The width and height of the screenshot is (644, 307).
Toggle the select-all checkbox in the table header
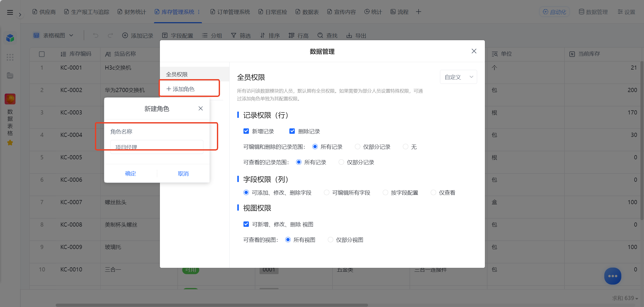coord(42,54)
